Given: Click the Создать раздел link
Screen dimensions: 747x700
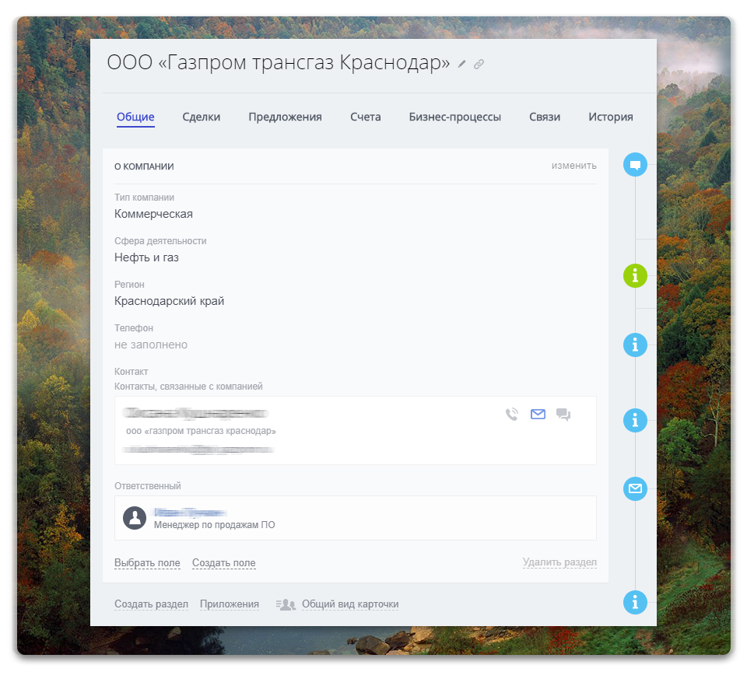Looking at the screenshot, I should (152, 604).
